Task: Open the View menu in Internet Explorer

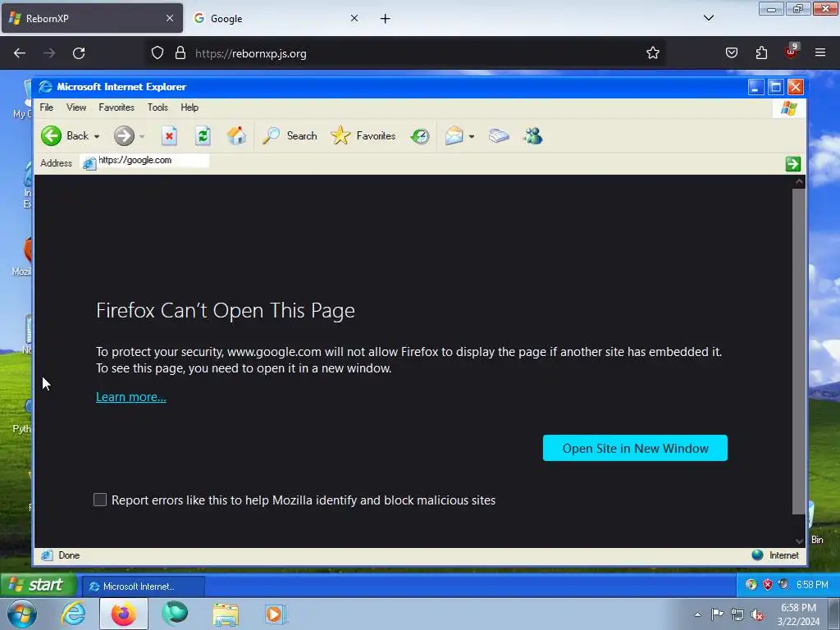Action: click(x=76, y=107)
